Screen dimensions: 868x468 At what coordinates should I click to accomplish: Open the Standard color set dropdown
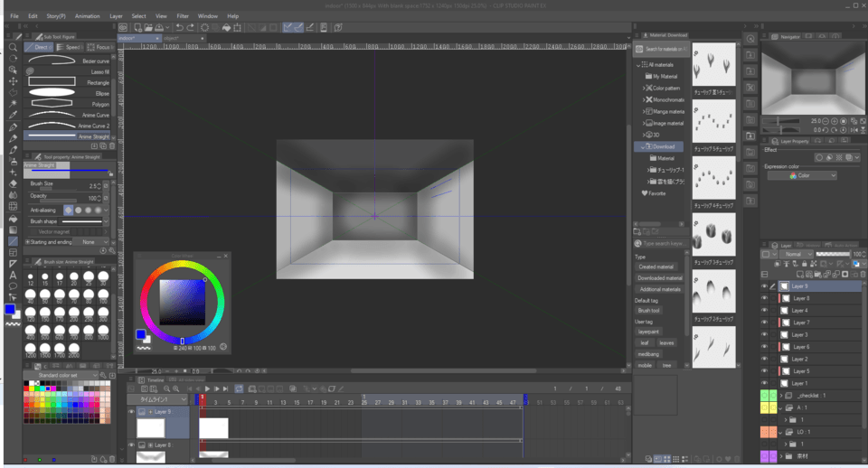[61, 375]
